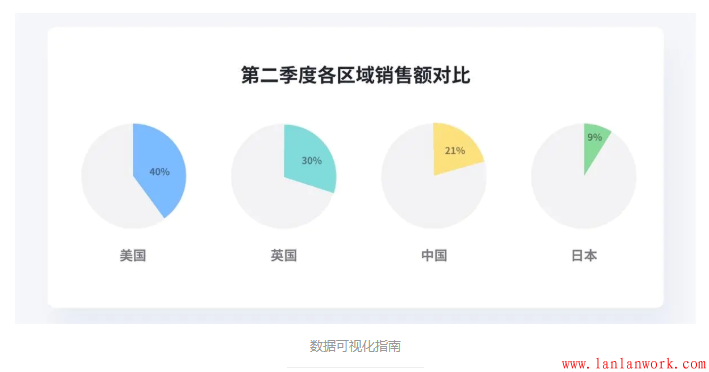Select the 日本 label

[x=584, y=256]
